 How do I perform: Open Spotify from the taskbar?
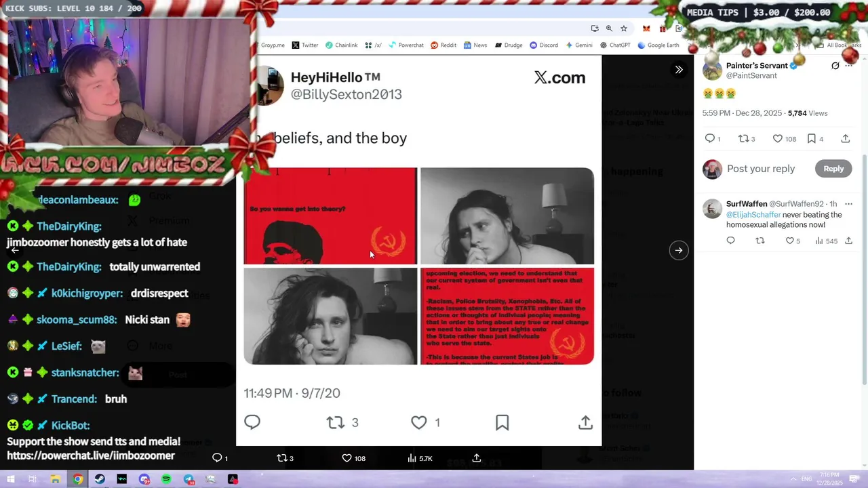(x=166, y=479)
